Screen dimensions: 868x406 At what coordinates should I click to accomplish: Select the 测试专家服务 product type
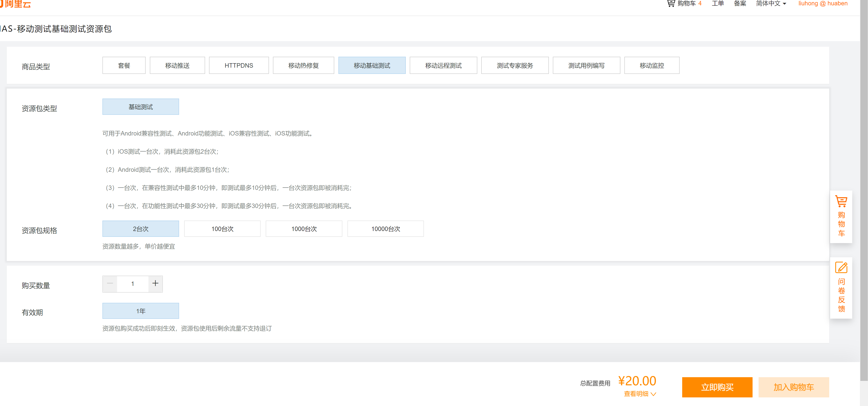[515, 65]
